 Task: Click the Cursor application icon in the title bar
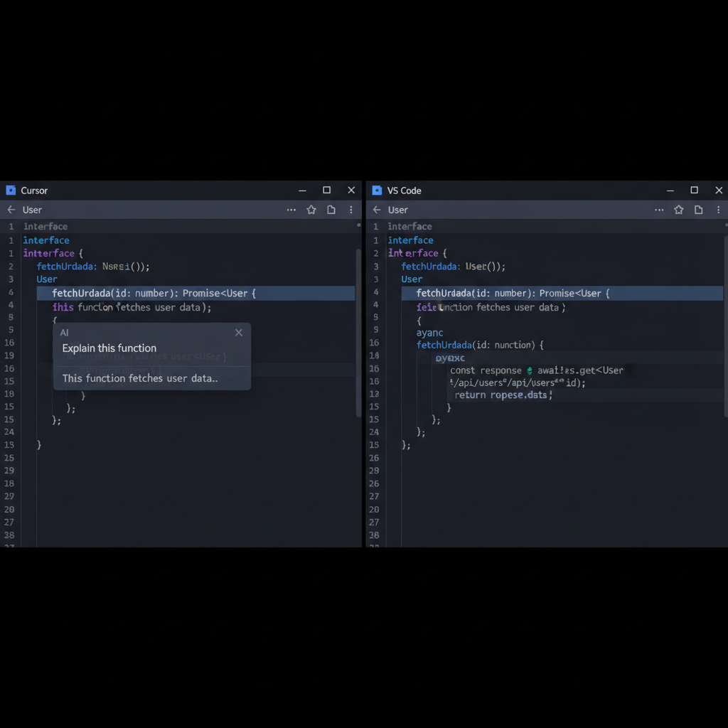[x=10, y=190]
